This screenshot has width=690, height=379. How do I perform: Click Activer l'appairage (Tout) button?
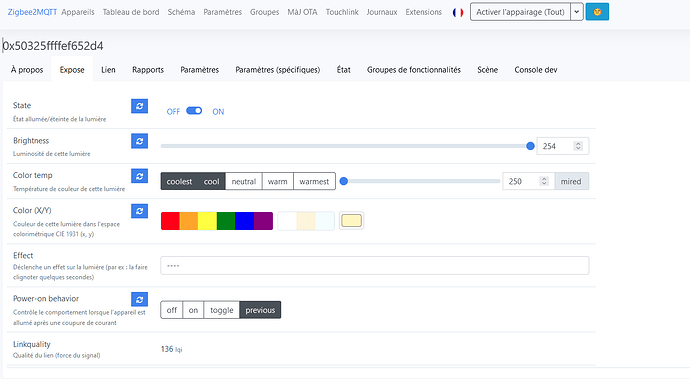(x=520, y=12)
